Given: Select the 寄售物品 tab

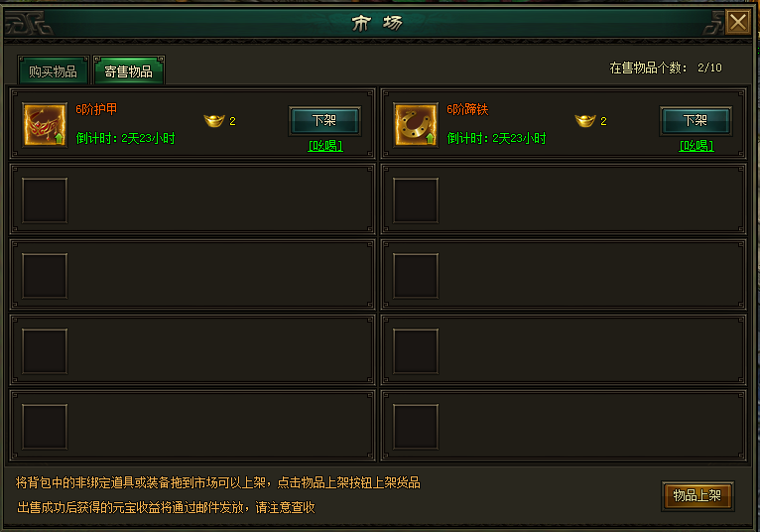Looking at the screenshot, I should 129,70.
